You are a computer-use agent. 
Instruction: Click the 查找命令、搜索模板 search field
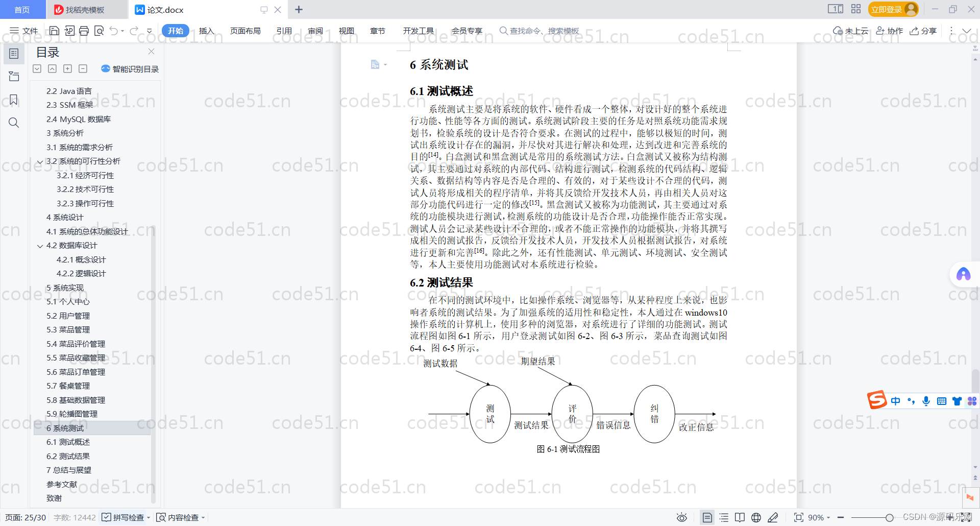point(540,31)
